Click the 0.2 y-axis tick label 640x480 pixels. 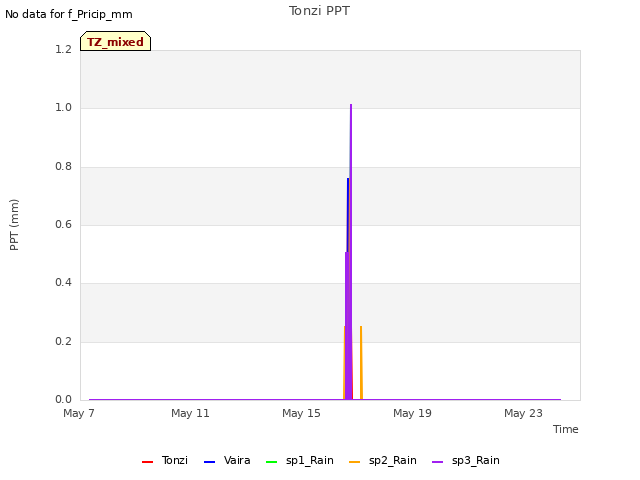click(x=63, y=341)
